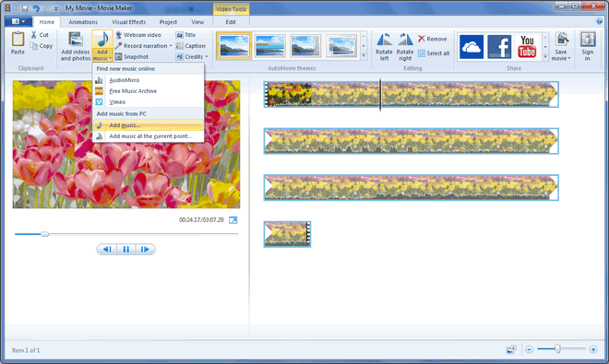Screen dimensions: 609x364
Task: Select Add music at the current point
Action: pos(149,136)
